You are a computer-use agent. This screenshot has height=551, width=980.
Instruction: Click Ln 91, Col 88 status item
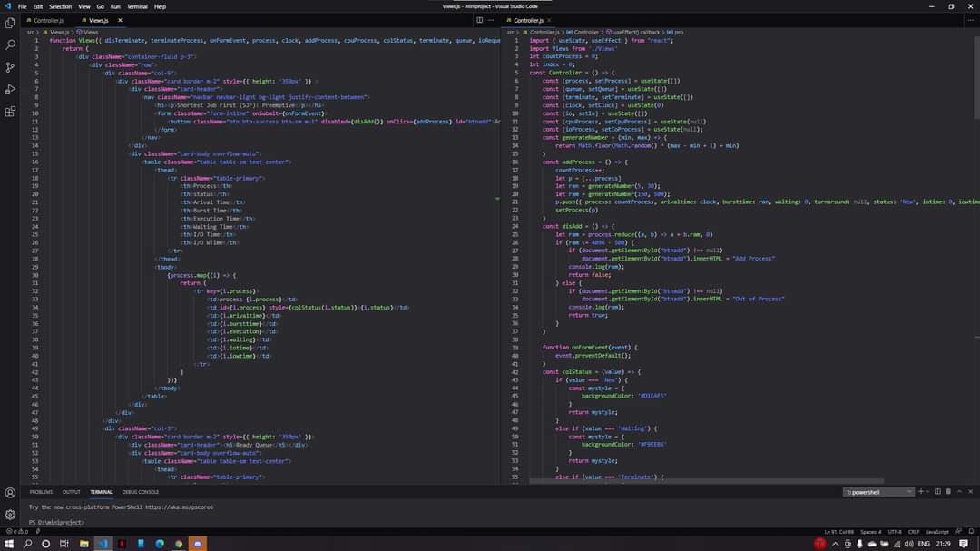point(839,532)
